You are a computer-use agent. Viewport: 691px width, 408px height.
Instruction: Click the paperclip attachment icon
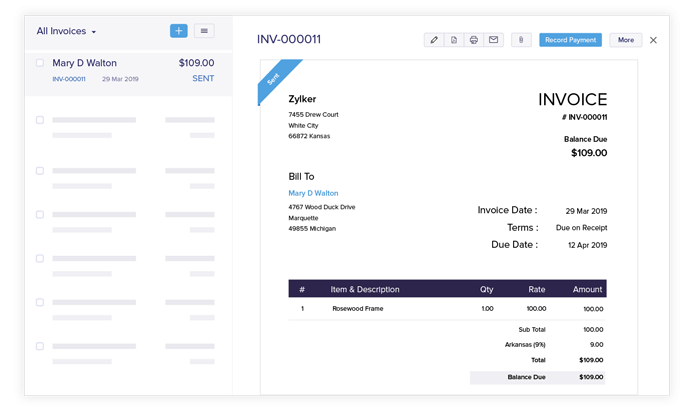click(521, 40)
